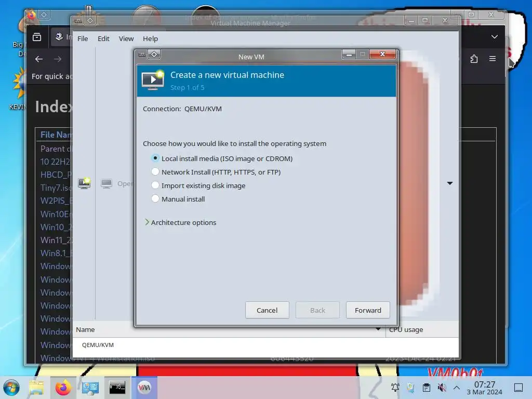This screenshot has width=532, height=399.
Task: Click Virtual Machine Manager titlebar diamond icon
Action: coord(90,21)
